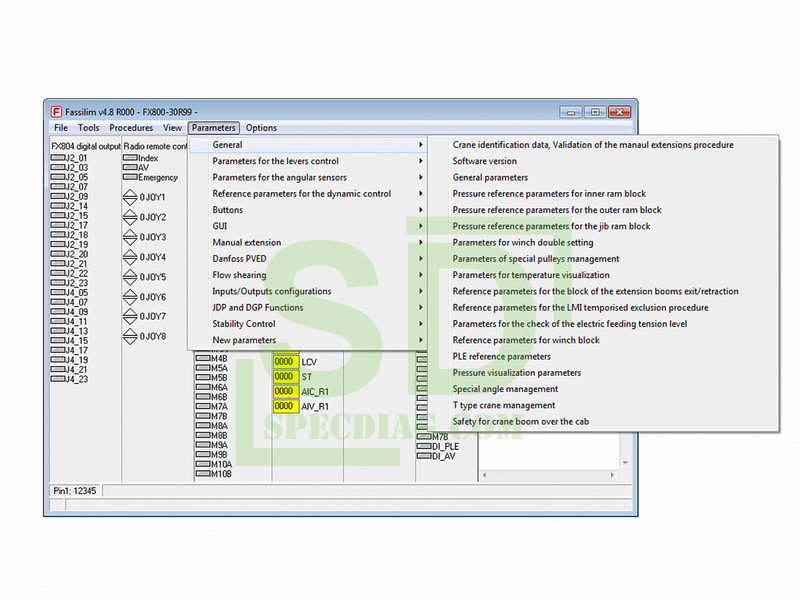Expand the Danfoss PVED submenu
The image size is (800, 600).
(x=239, y=259)
